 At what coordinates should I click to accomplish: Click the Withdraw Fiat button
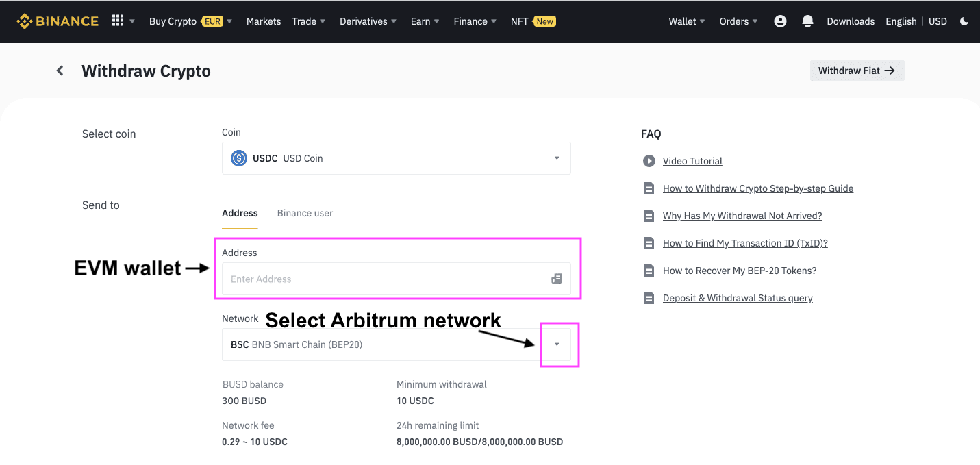tap(857, 71)
